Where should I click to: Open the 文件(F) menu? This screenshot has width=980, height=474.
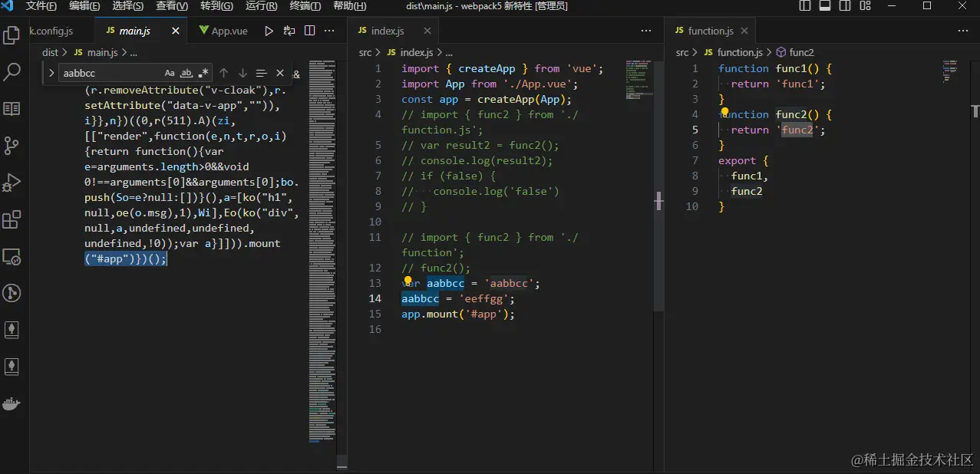(x=41, y=6)
